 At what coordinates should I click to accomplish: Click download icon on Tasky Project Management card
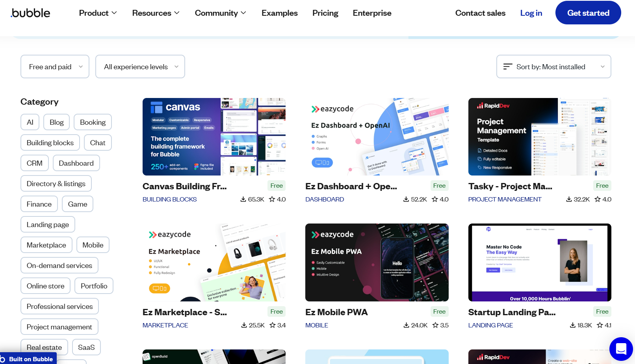point(569,199)
